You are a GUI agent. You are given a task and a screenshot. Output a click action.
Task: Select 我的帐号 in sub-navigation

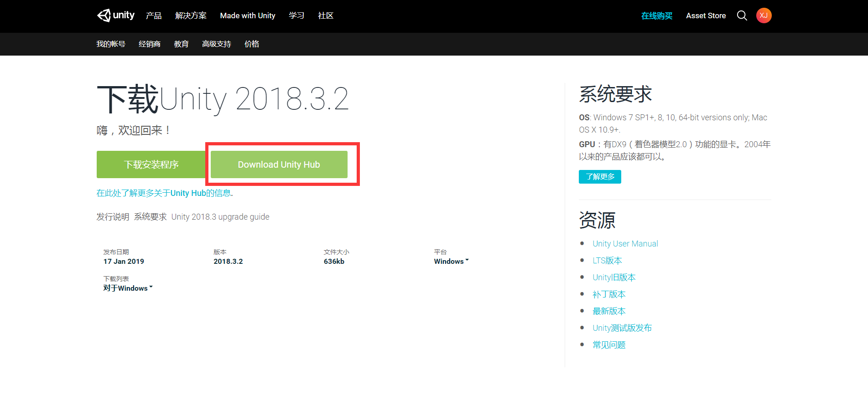pos(111,44)
